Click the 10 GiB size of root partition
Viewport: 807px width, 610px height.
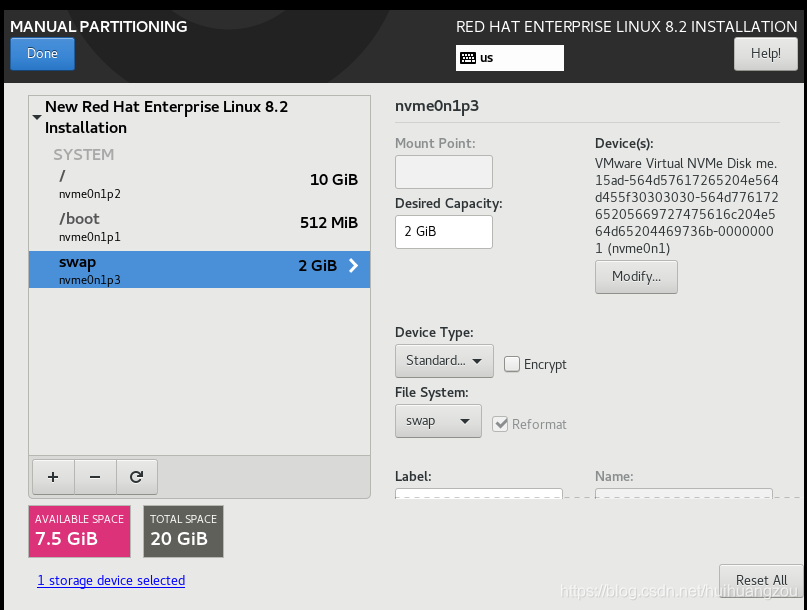[334, 180]
